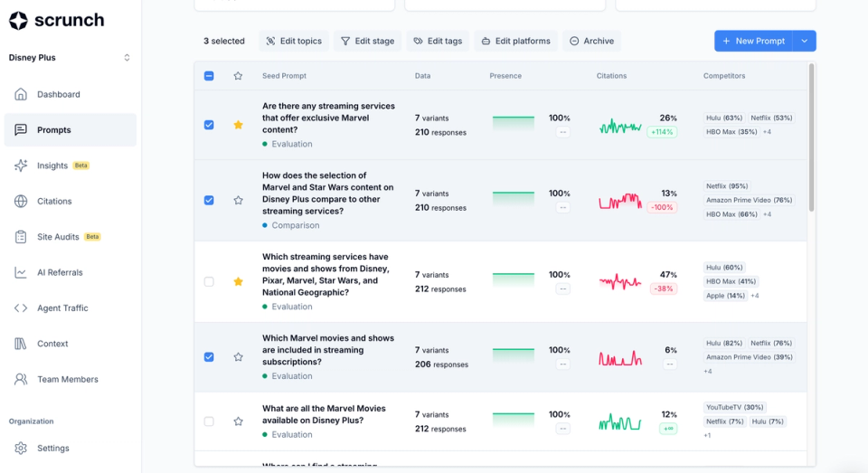Uncheck the exclusive Marvel content prompt
Screen dimensions: 868x473
(x=209, y=125)
